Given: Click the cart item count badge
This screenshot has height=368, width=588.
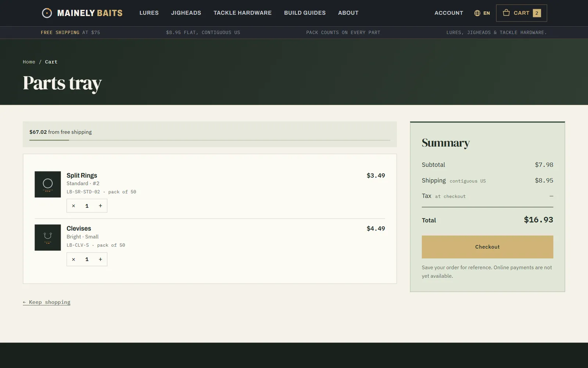Looking at the screenshot, I should click(537, 13).
